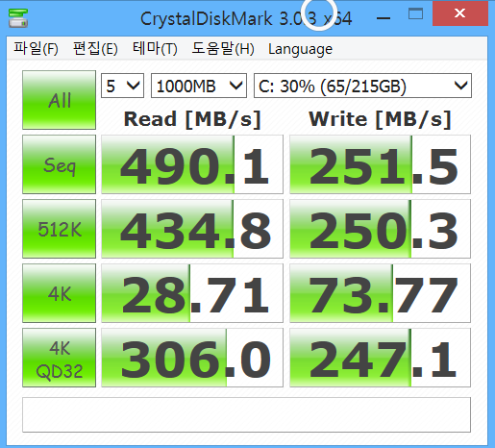The height and width of the screenshot is (448, 495).
Task: Open the 편집(E) menu
Action: 95,49
